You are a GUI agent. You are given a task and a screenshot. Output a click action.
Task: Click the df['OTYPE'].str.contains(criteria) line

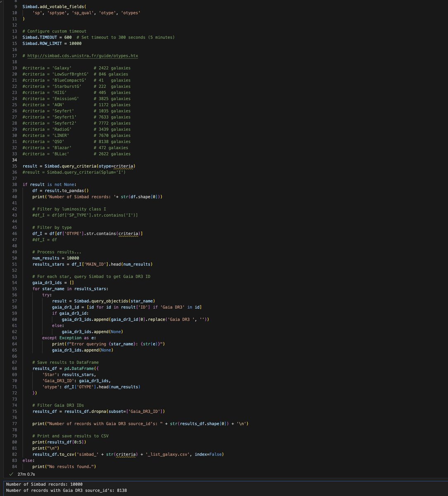click(88, 234)
